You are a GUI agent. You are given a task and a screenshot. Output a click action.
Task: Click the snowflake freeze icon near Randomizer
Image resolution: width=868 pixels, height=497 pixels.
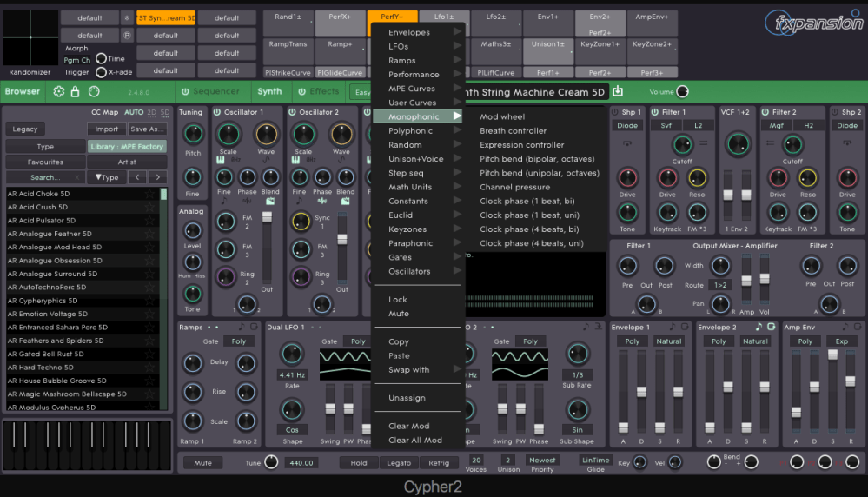[127, 17]
